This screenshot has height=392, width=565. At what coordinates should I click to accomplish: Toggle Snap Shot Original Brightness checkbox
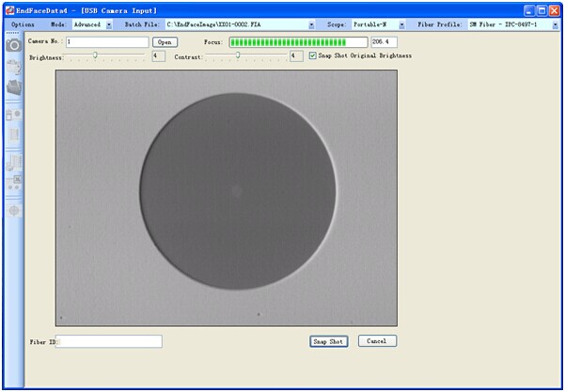[313, 56]
